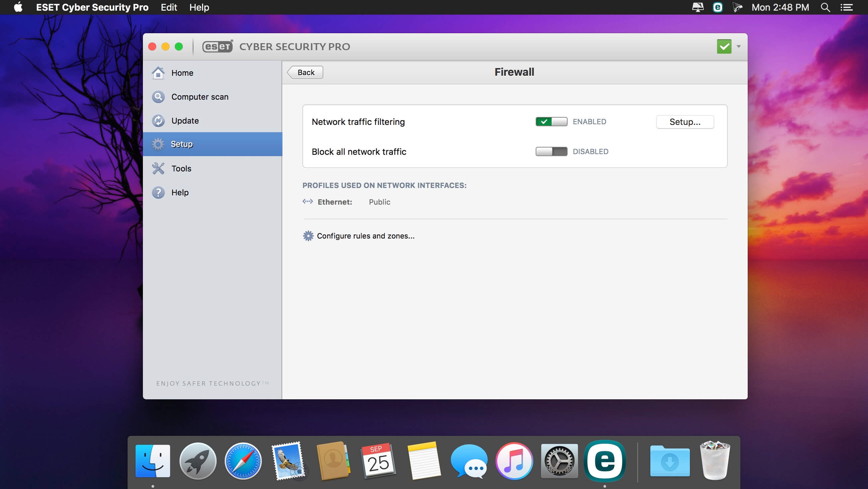The width and height of the screenshot is (868, 489).
Task: Click the Firewall heading text
Action: point(514,72)
